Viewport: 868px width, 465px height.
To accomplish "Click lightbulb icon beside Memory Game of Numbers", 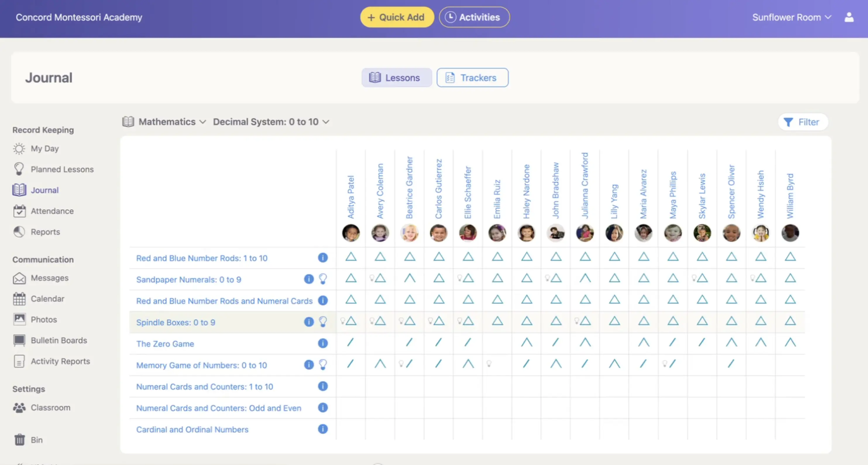I will 323,365.
